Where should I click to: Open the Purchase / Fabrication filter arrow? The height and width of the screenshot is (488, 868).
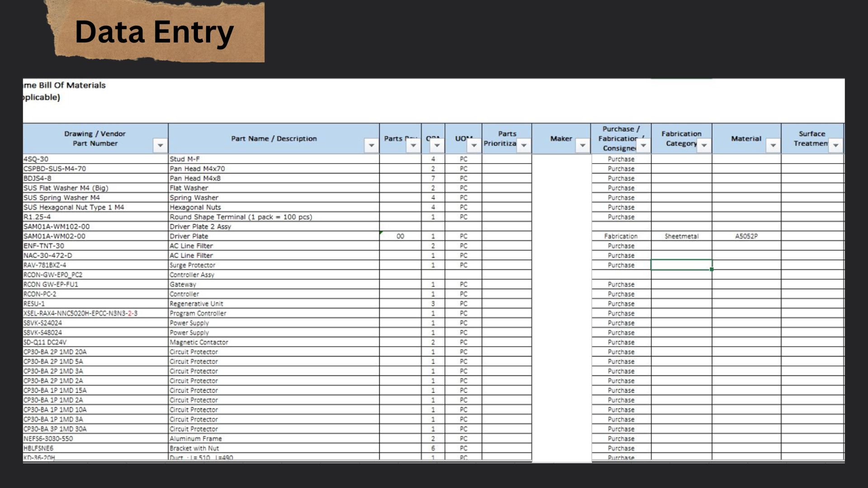[x=643, y=145]
